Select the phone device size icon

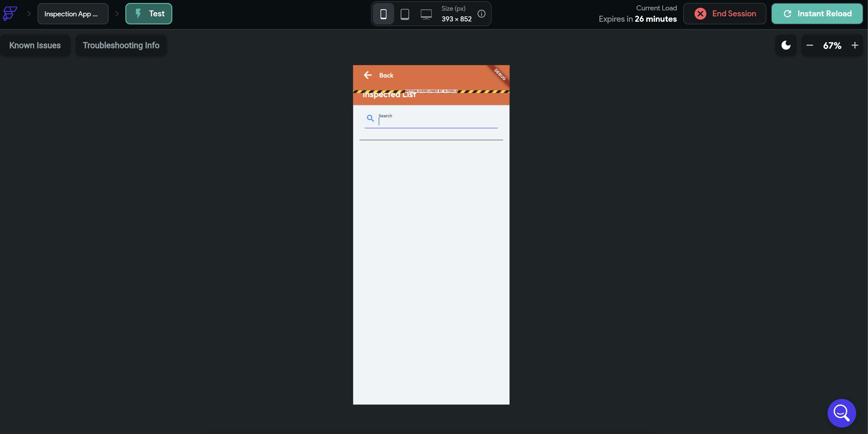383,14
